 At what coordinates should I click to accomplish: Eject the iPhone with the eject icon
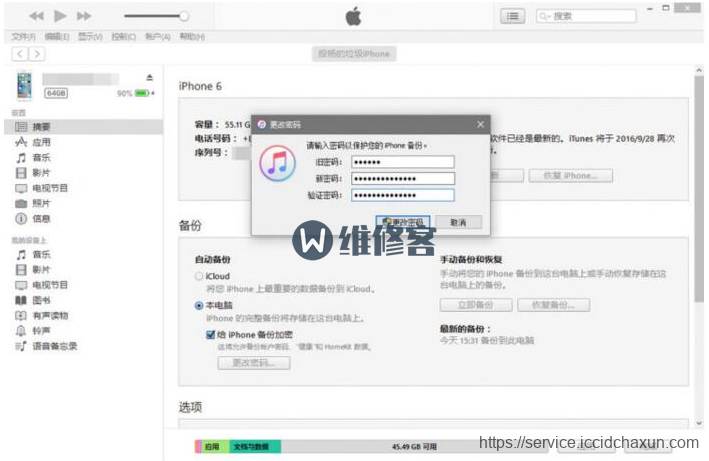pyautogui.click(x=150, y=78)
